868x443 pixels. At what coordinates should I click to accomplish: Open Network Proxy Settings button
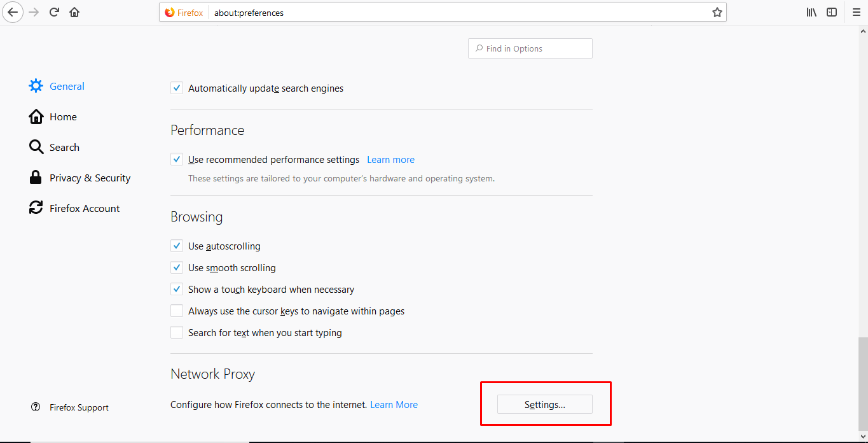coord(544,405)
